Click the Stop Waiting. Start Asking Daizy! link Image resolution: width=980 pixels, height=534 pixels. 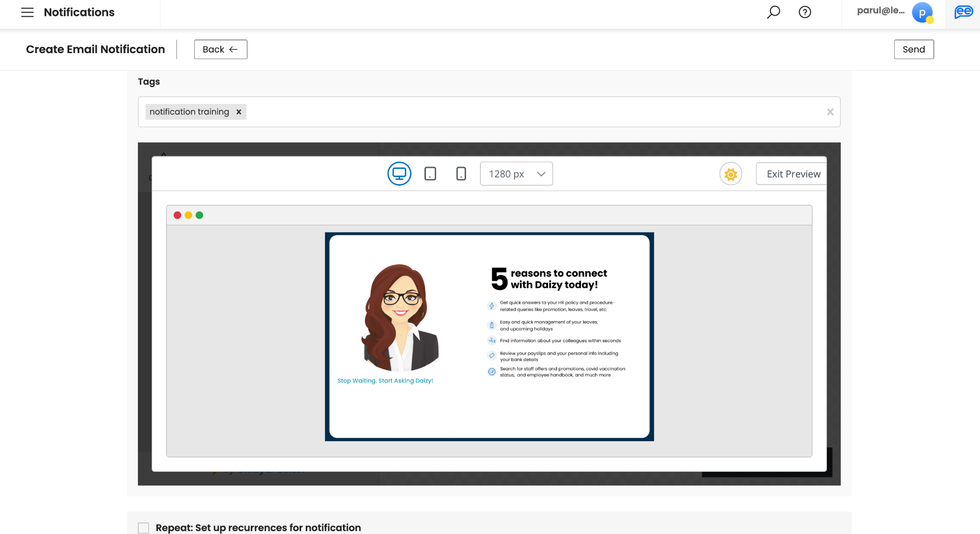point(385,381)
